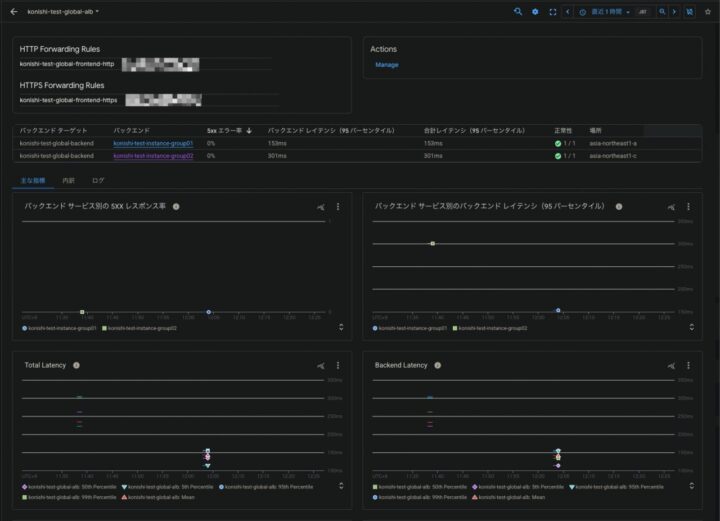Open the konishi-test-instance-group02 backend link
This screenshot has height=521, width=720.
tap(153, 156)
